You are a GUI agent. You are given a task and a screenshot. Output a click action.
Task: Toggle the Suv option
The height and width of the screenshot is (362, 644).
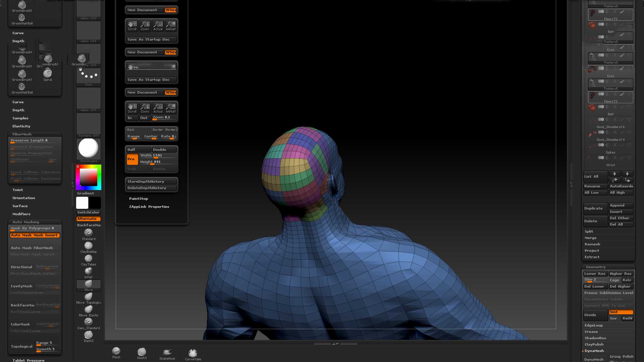614,318
